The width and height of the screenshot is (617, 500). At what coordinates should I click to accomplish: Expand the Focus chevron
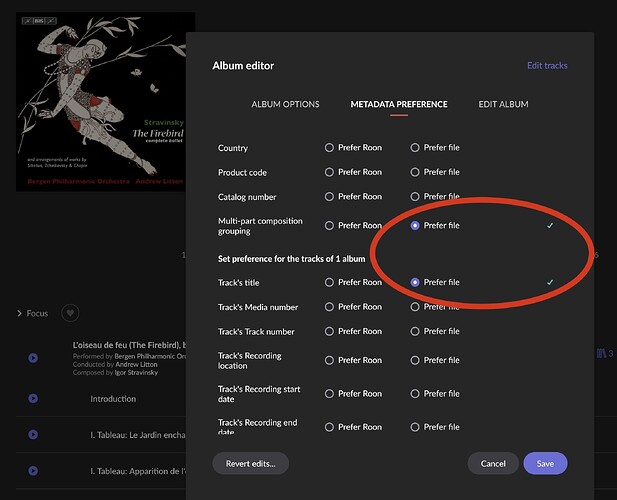19,314
